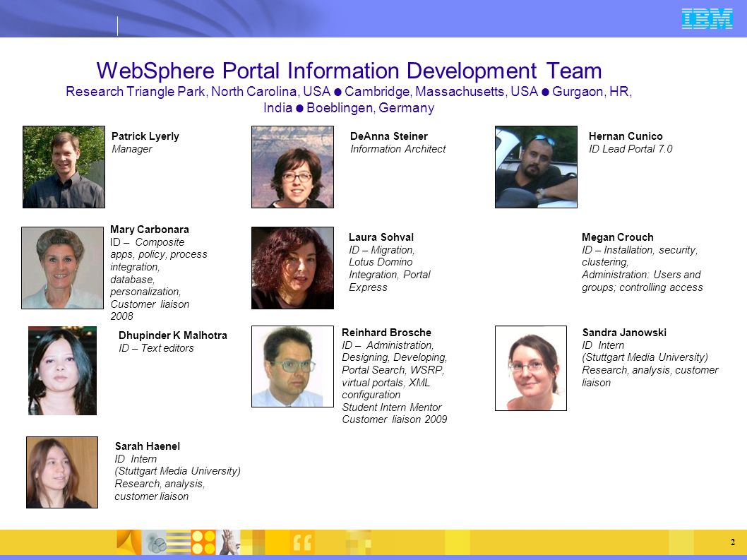
Task: Click 'Student Intern Mentor' text
Action: pyautogui.click(x=392, y=407)
